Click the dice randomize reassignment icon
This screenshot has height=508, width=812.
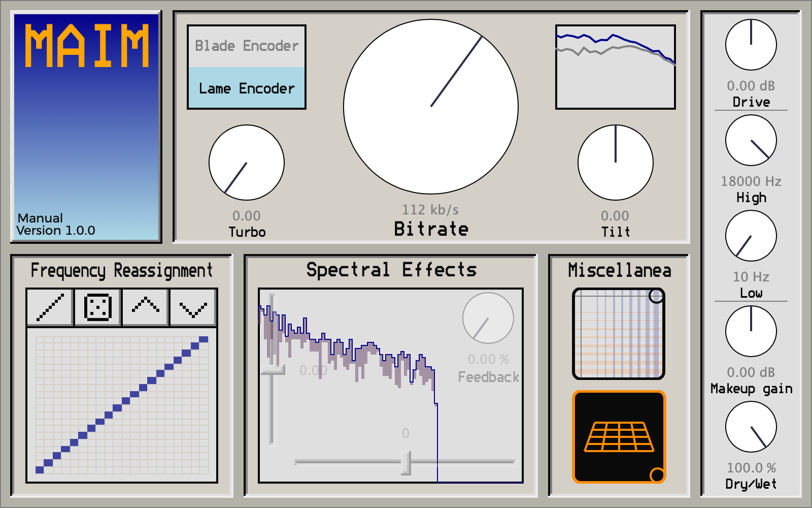tap(97, 307)
